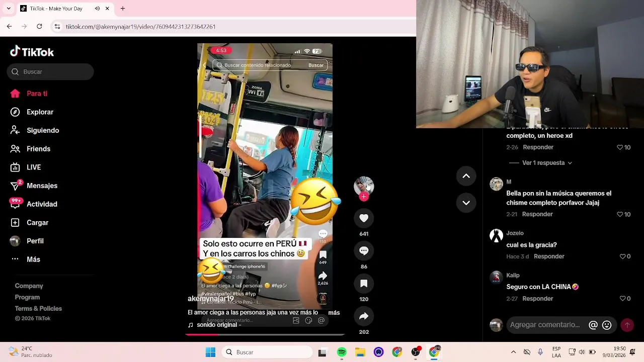Image resolution: width=644 pixels, height=362 pixels.
Task: Open File Explorer from the taskbar
Action: click(360, 352)
